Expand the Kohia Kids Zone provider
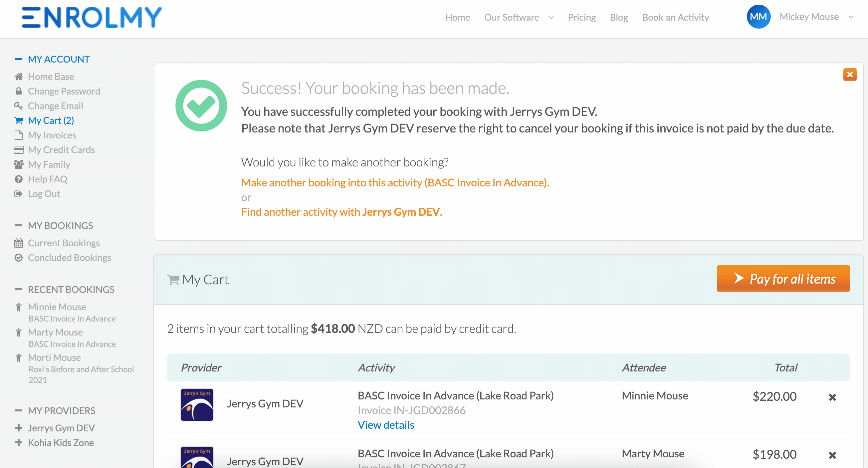 tap(19, 442)
